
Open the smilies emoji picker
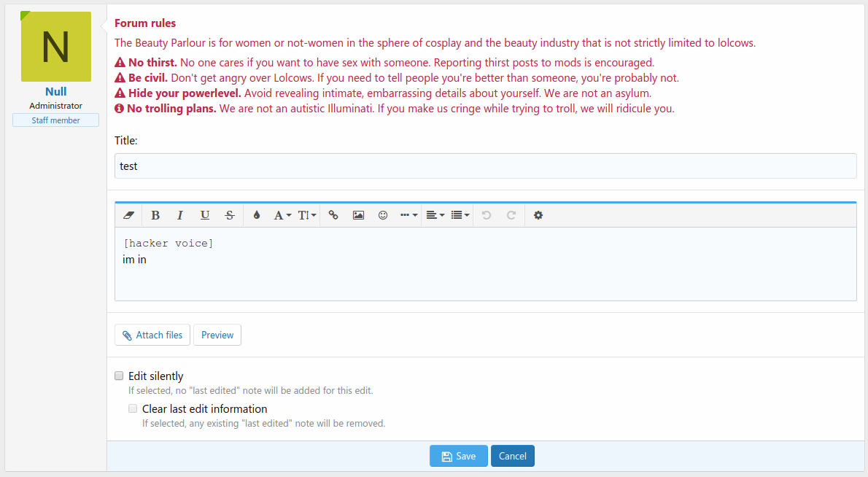tap(382, 215)
